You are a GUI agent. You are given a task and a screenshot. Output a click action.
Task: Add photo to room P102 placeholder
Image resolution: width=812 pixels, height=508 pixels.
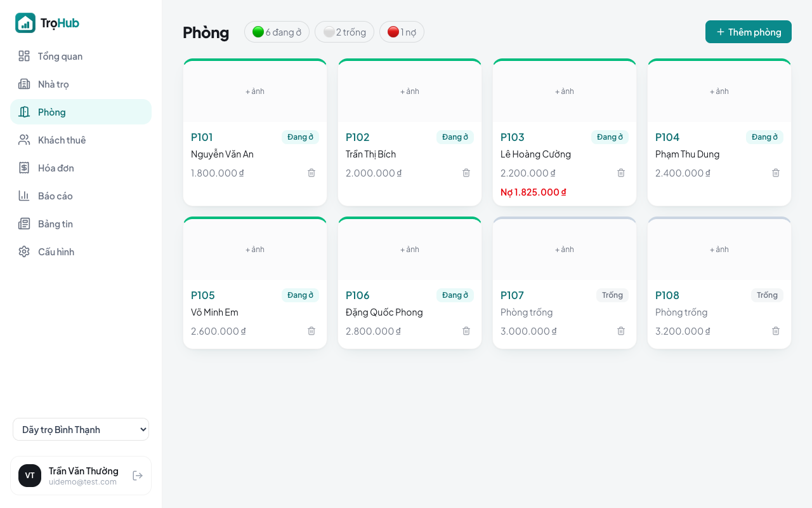tap(410, 91)
